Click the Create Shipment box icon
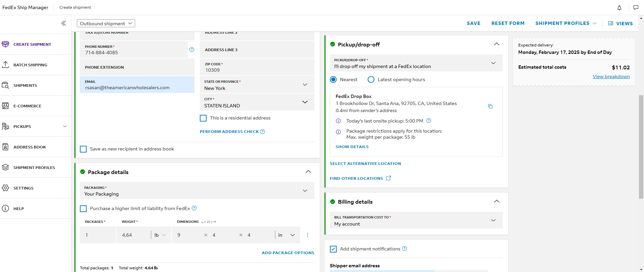This screenshot has height=272, width=644. click(5, 44)
